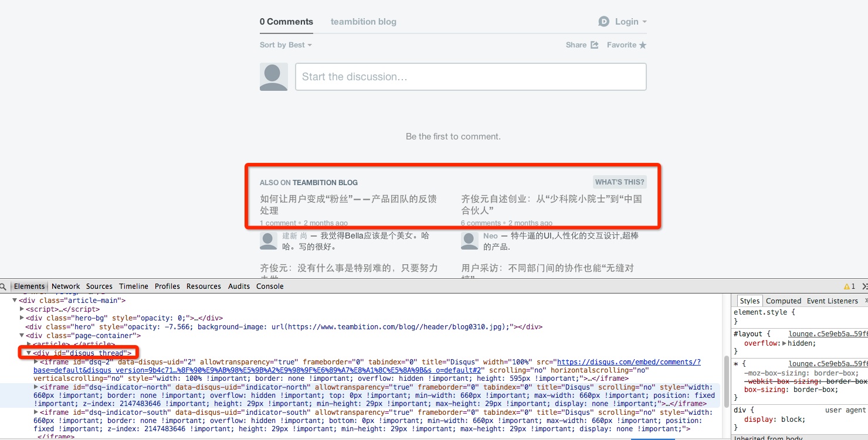Screen dimensions: 868x440
Task: Switch to the Console tab
Action: click(x=270, y=286)
